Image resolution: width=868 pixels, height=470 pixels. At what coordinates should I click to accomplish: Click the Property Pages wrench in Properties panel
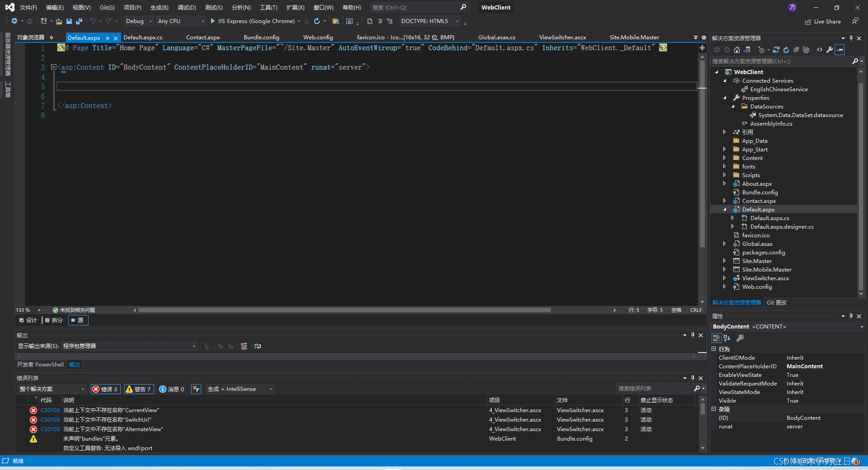tap(740, 338)
